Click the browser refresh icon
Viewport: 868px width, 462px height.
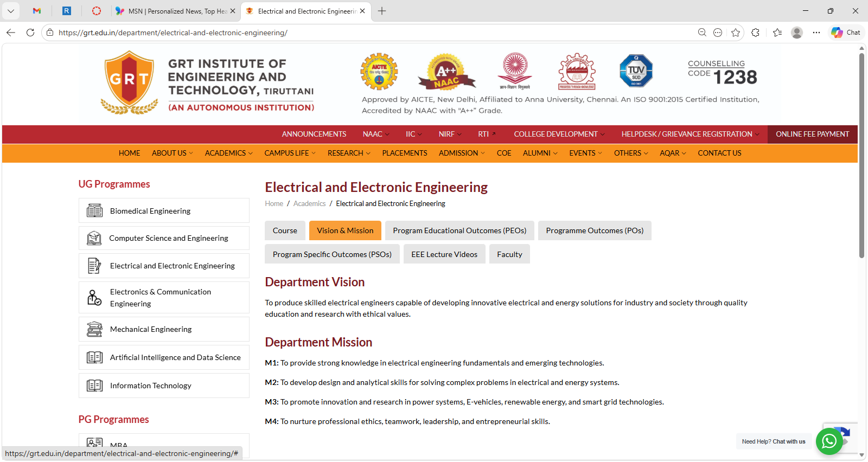point(30,33)
